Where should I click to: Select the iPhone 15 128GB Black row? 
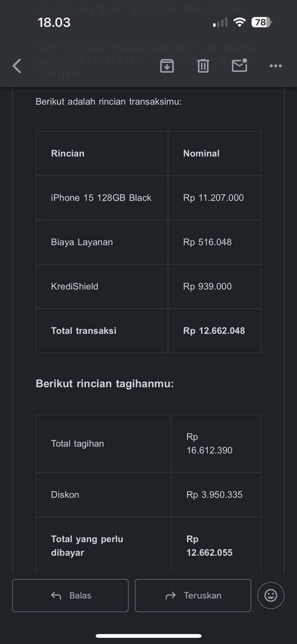148,198
